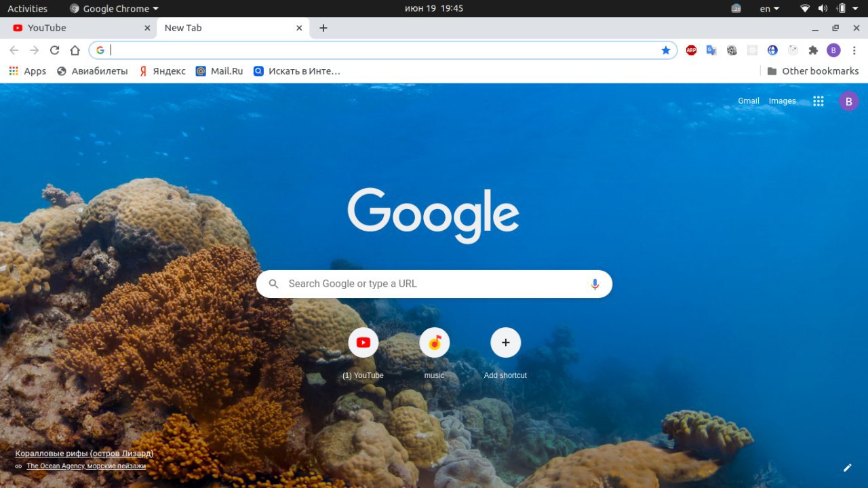Select the New Tab tab
868x488 pixels.
click(x=233, y=28)
